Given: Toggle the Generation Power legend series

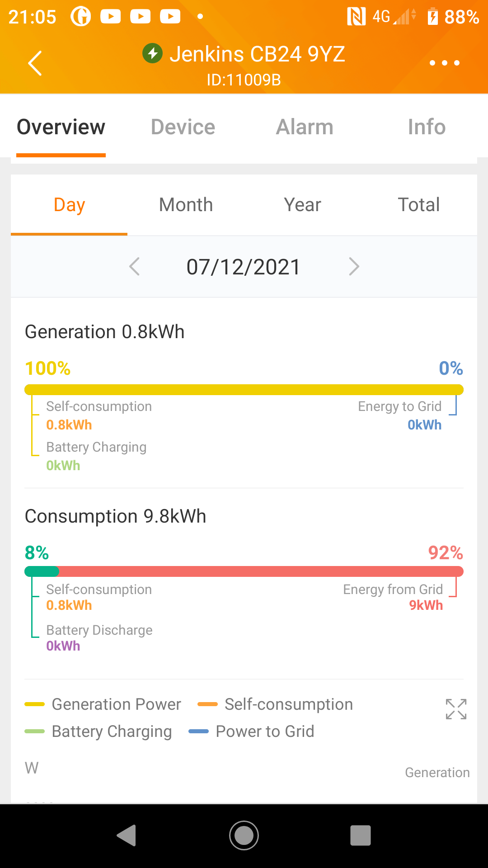Looking at the screenshot, I should 103,704.
